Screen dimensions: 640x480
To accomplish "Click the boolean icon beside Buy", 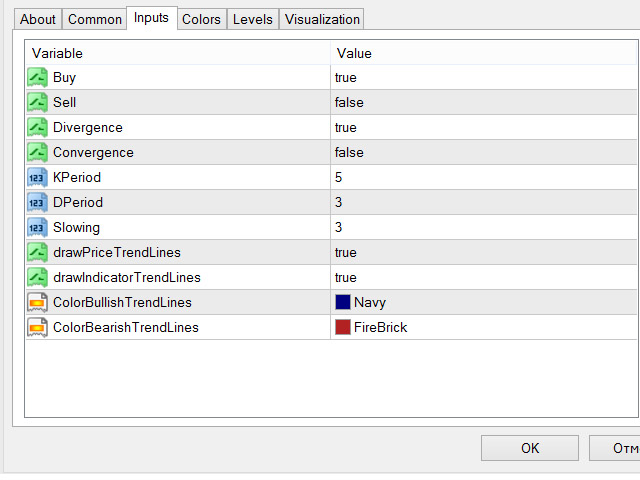I will [x=37, y=77].
